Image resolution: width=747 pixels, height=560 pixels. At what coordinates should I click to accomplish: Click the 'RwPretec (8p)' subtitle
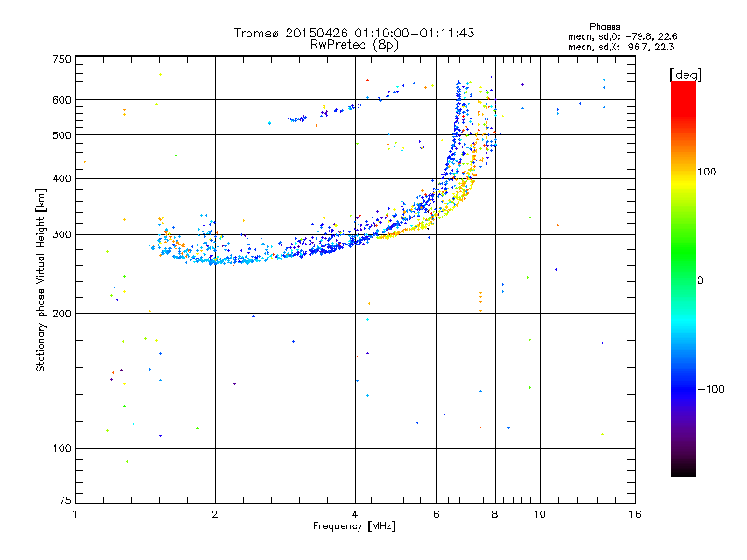point(354,45)
